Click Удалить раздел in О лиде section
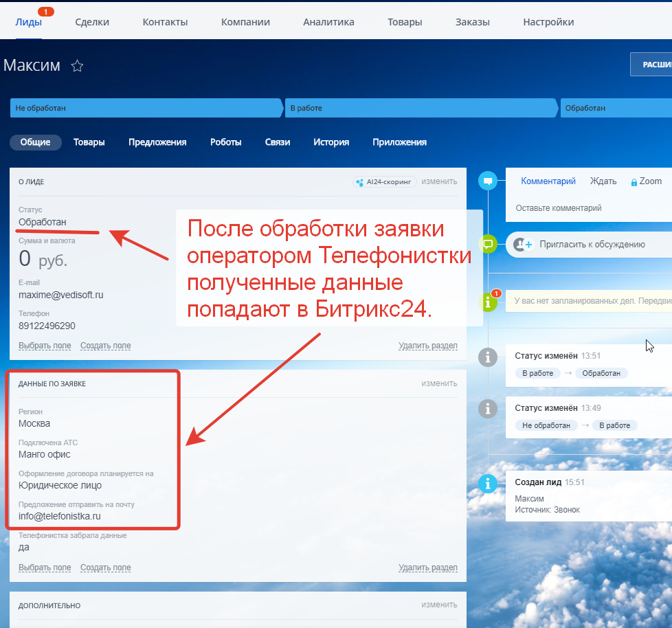The width and height of the screenshot is (672, 628). click(x=427, y=346)
